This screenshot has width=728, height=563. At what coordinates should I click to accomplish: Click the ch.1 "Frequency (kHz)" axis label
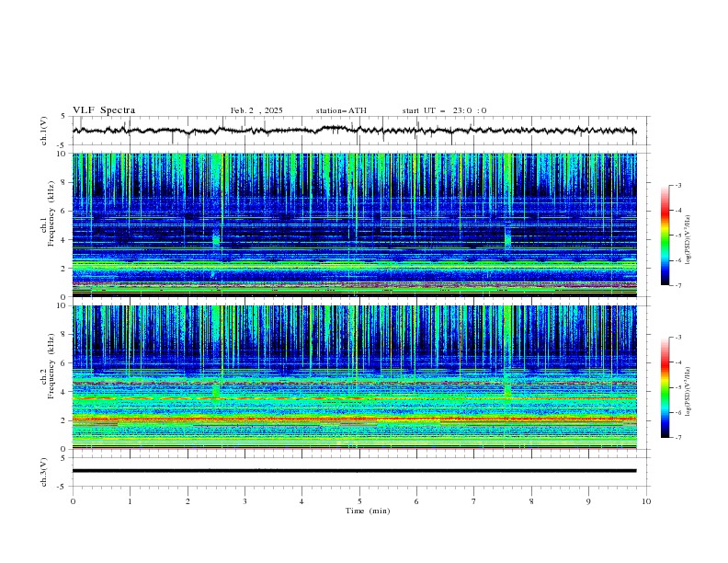click(51, 213)
